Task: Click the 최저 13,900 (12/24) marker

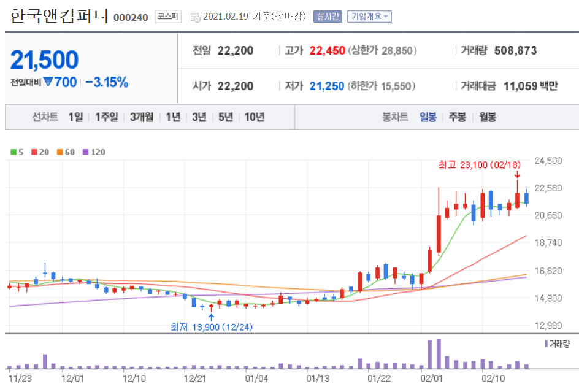Action: point(211,327)
